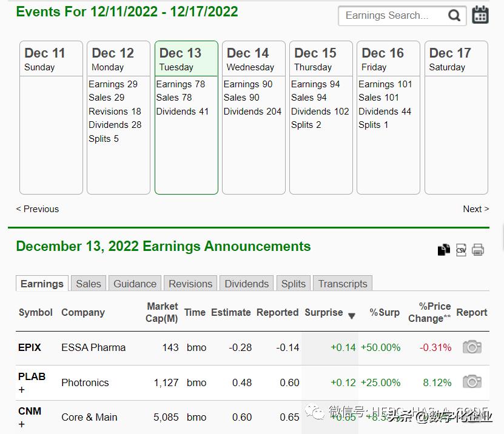Open Dec 12 Revisions 18 link
The height and width of the screenshot is (434, 504).
click(x=115, y=112)
